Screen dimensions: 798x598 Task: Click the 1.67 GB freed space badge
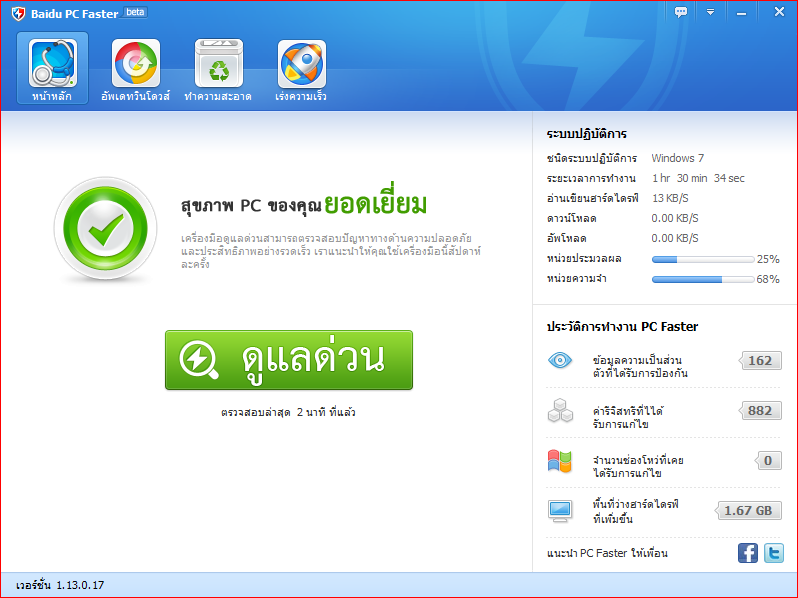coord(748,510)
